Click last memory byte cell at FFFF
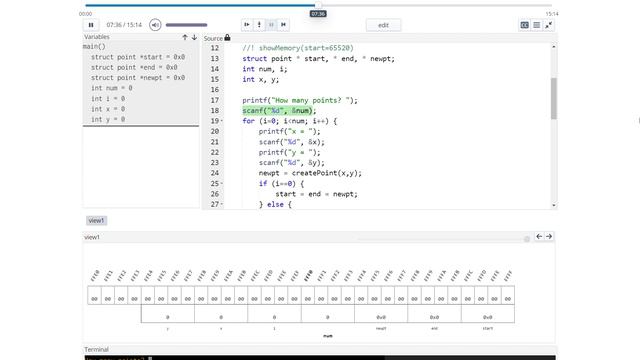The width and height of the screenshot is (640, 360). (x=508, y=296)
